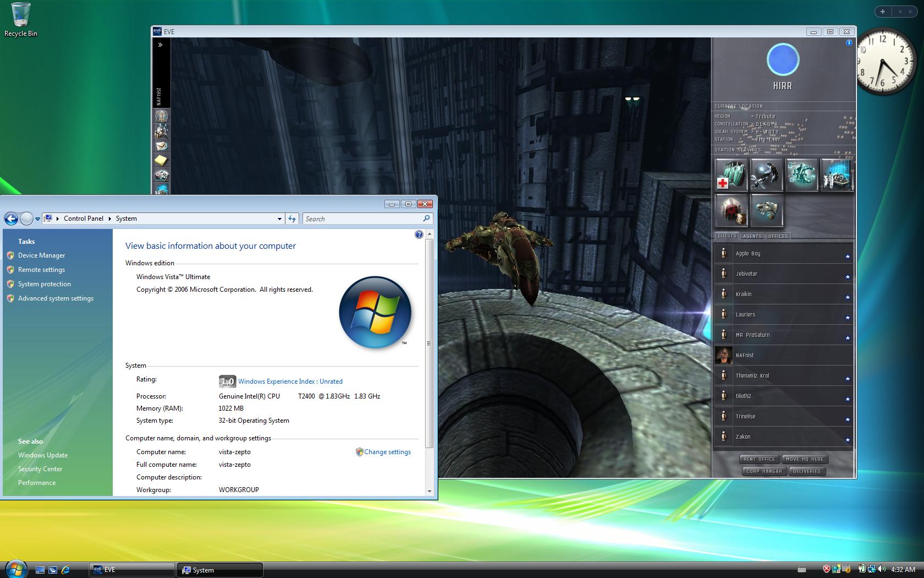924x578 pixels.
Task: Click the info icon in EVE station panel
Action: [849, 43]
